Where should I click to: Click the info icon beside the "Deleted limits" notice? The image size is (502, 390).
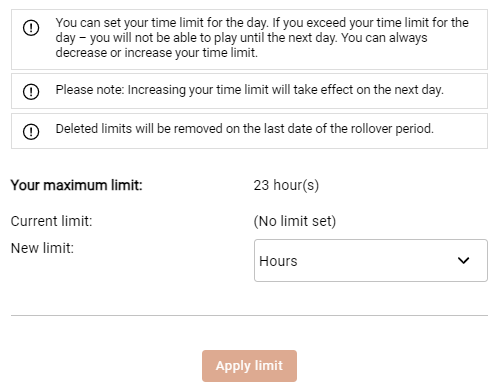(31, 131)
